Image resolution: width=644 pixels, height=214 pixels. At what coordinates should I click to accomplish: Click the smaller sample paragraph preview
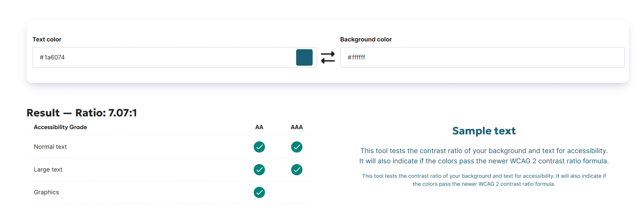[x=484, y=180]
